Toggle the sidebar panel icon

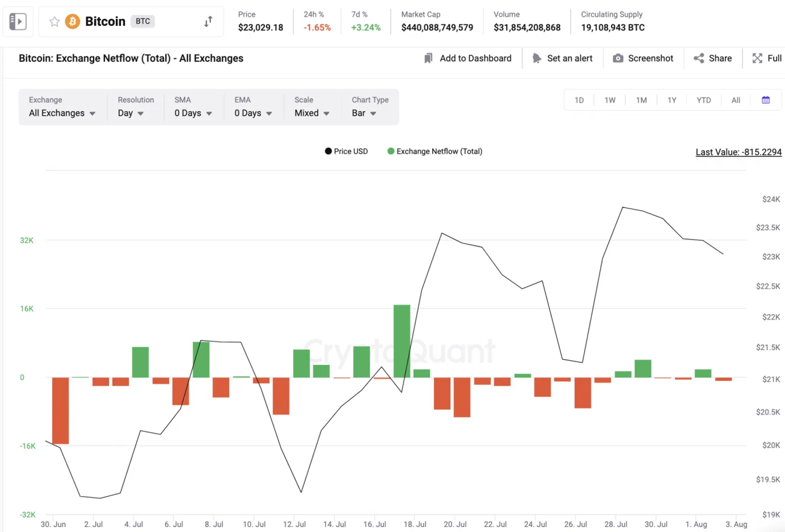click(18, 21)
